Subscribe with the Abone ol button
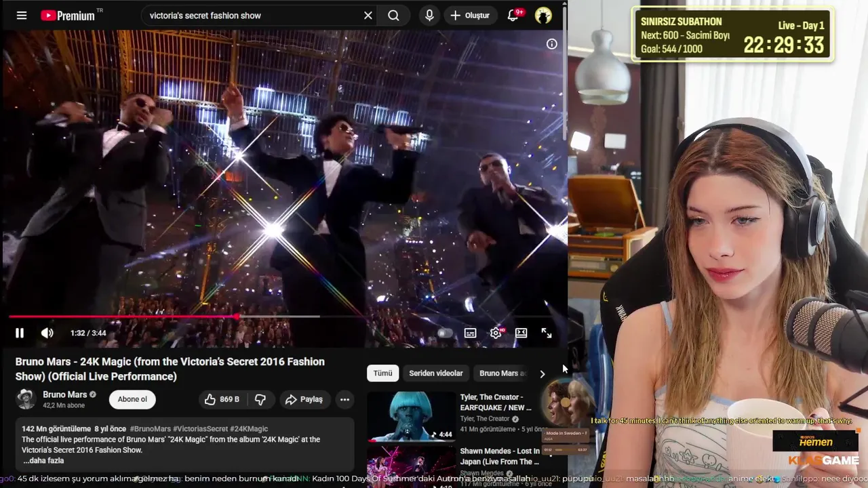Screen dimensions: 868x488 click(x=132, y=399)
